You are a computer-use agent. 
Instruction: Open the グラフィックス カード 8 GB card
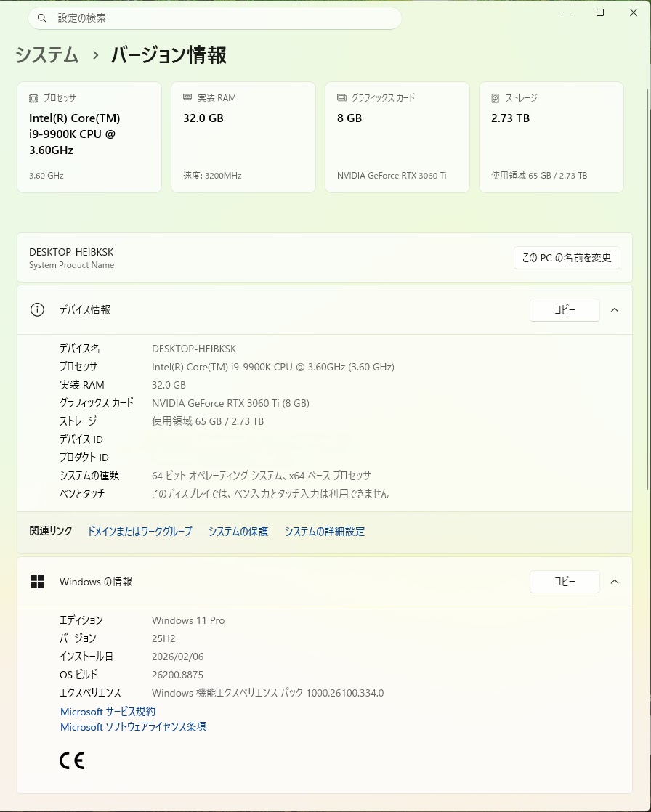tap(397, 137)
